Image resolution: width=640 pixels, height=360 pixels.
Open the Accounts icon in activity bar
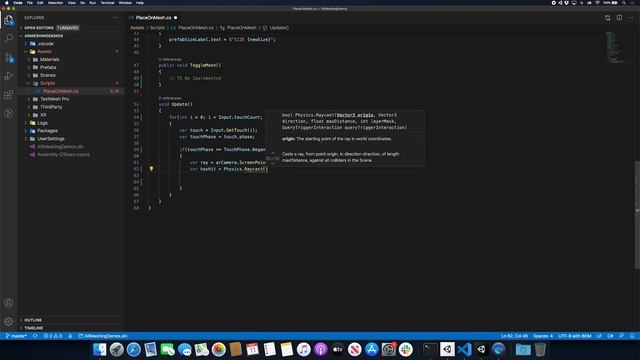pyautogui.click(x=9, y=303)
